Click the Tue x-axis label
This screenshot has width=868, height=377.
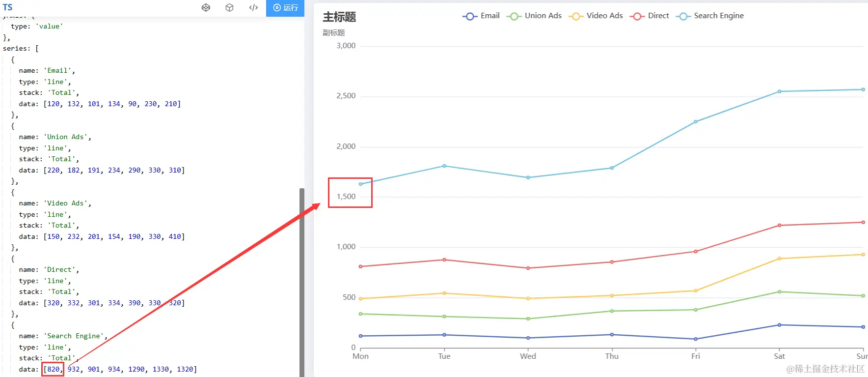coord(444,356)
